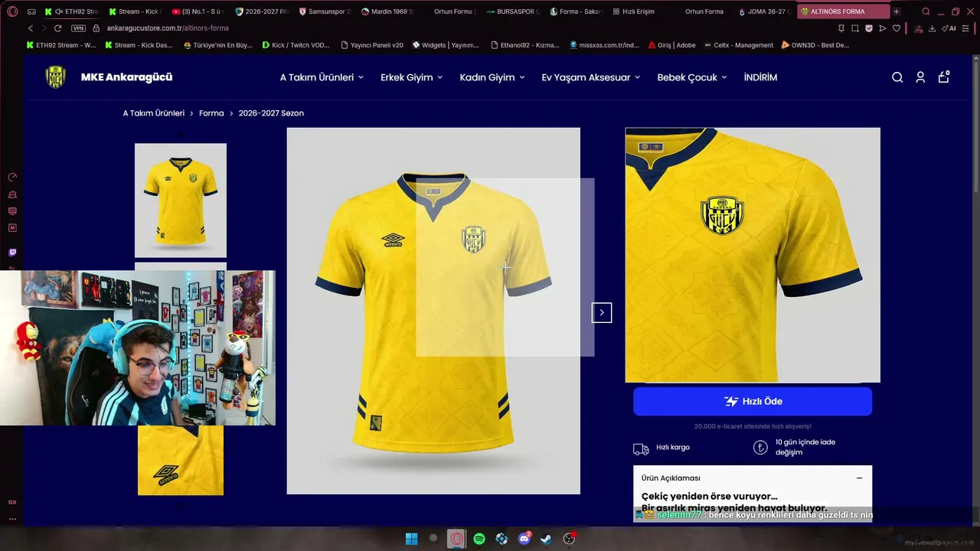980x551 pixels.
Task: Click the main yellow jersey image
Action: tap(433, 311)
